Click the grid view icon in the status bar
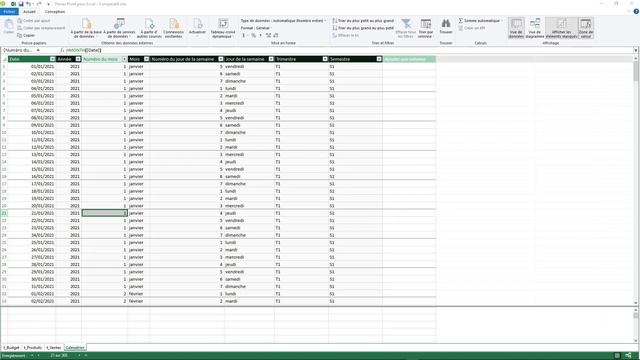The width and height of the screenshot is (640, 360). pyautogui.click(x=617, y=356)
